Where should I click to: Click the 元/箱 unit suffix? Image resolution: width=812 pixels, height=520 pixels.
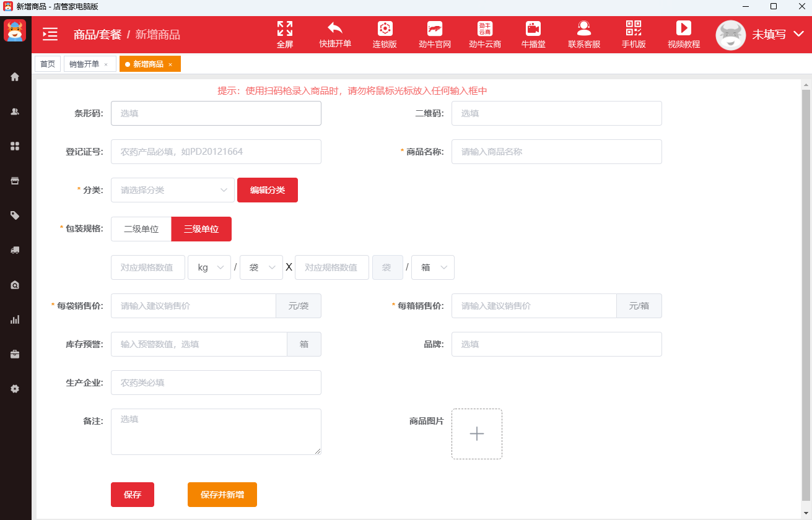point(639,306)
